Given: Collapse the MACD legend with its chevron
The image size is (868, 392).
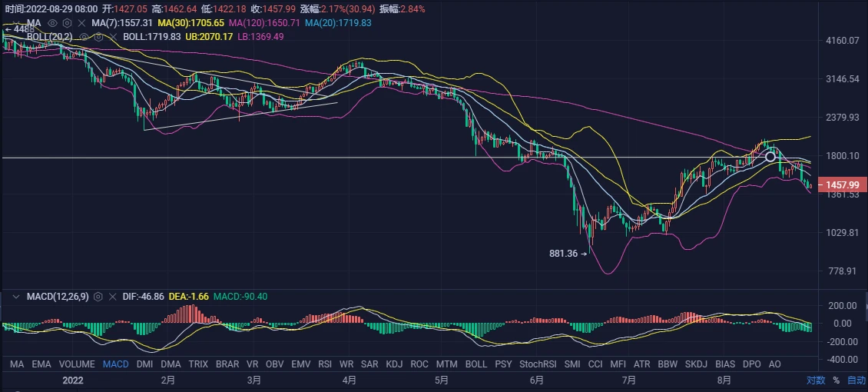Looking at the screenshot, I should click(15, 297).
